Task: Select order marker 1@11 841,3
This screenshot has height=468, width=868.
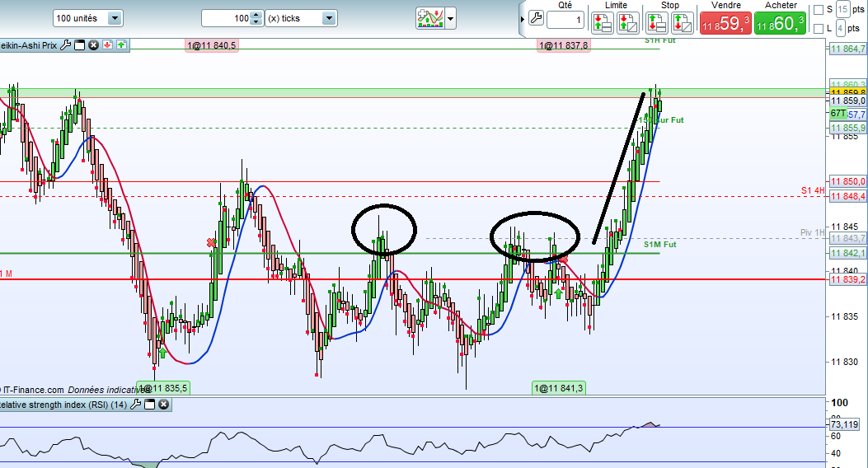Action: pyautogui.click(x=559, y=388)
